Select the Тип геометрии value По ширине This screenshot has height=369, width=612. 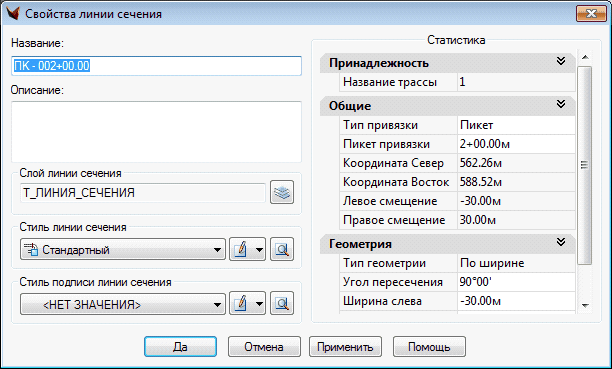tap(516, 263)
